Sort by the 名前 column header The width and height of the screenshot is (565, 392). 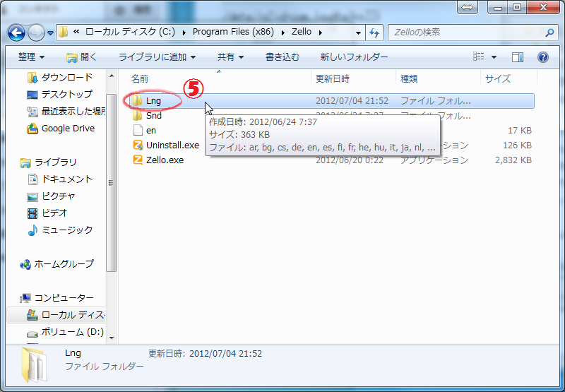140,78
